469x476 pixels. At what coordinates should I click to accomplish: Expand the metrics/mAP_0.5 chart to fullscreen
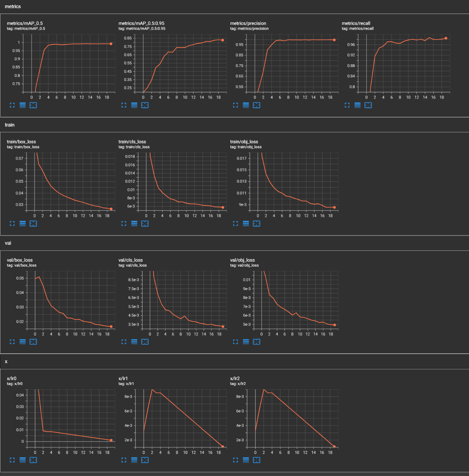(12, 105)
